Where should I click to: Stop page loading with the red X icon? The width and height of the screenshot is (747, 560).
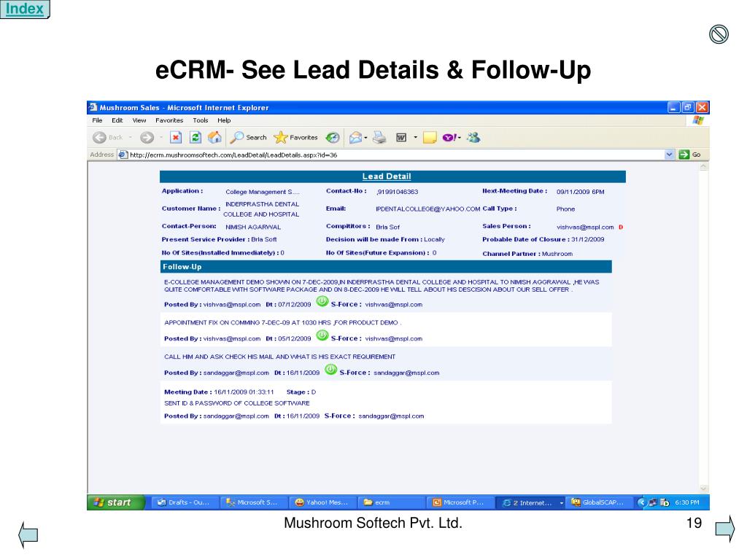176,138
